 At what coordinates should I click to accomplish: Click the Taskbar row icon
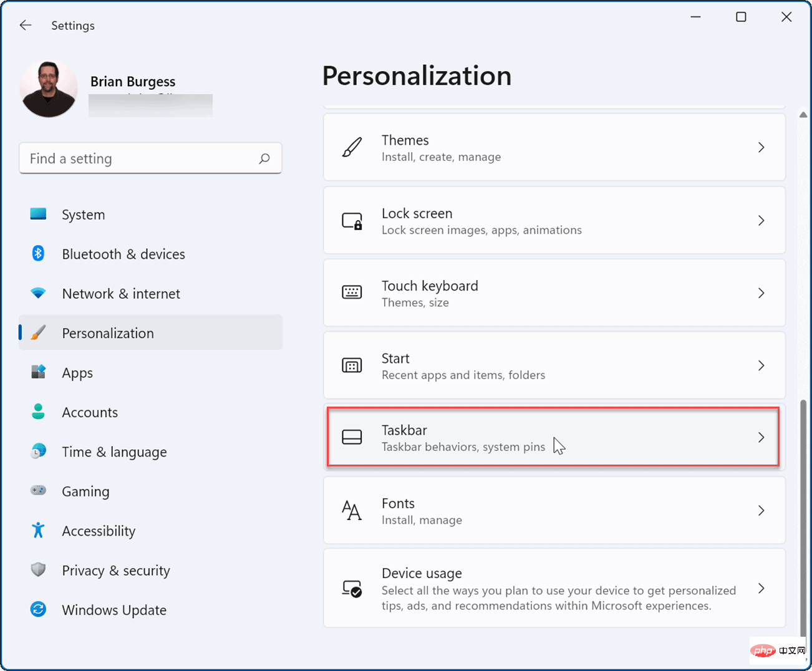352,437
